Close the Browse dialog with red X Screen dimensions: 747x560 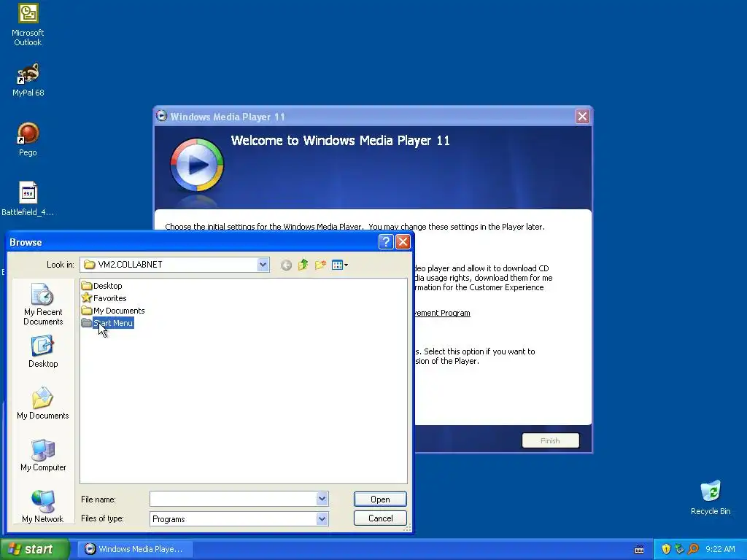(x=403, y=242)
